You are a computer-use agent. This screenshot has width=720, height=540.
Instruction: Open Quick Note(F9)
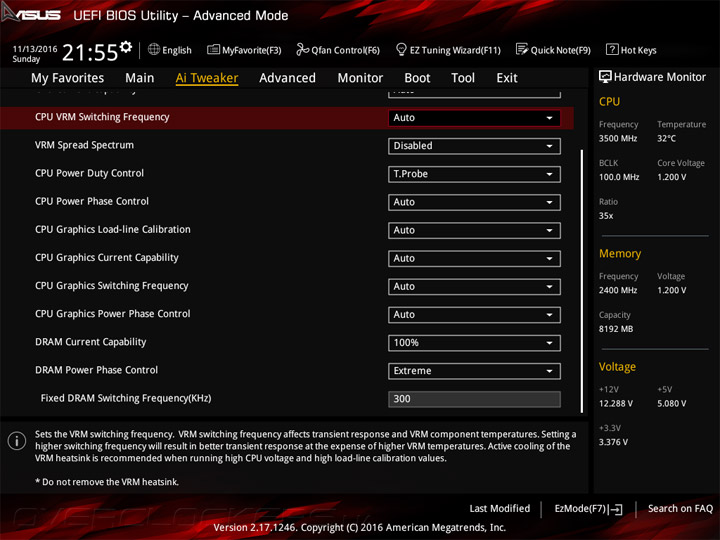point(553,50)
